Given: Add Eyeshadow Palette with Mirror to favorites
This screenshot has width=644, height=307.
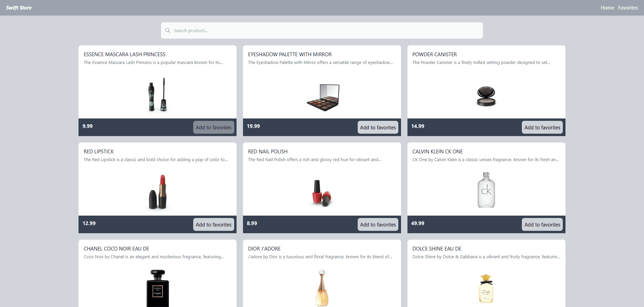Looking at the screenshot, I should click(378, 127).
